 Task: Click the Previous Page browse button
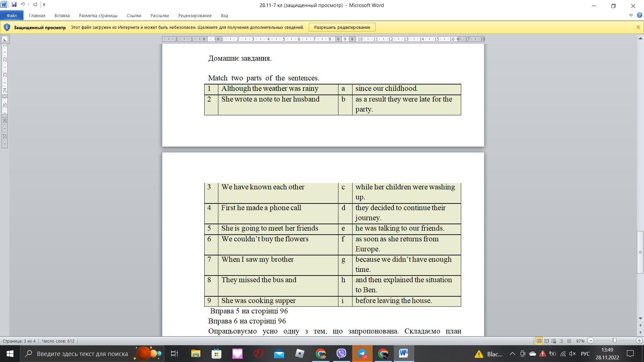tap(640, 325)
